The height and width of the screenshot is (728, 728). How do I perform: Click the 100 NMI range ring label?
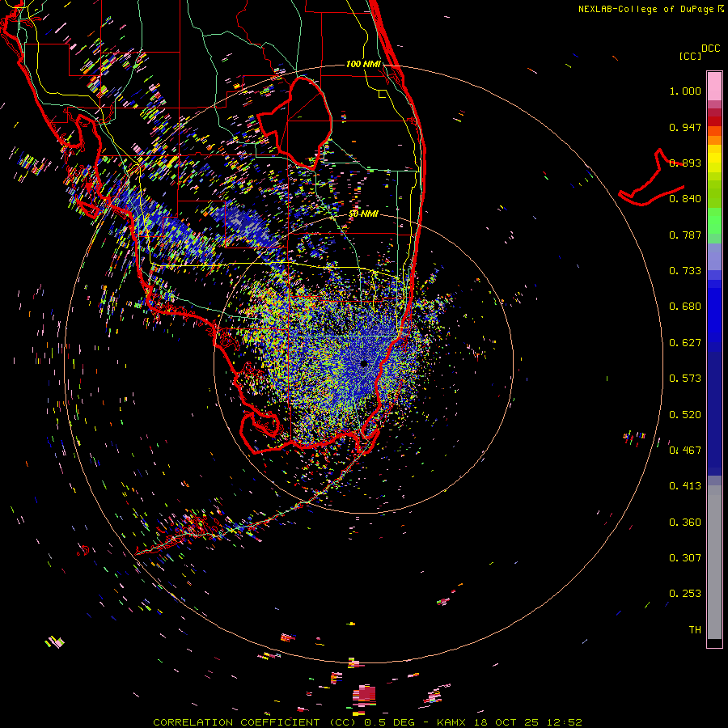click(363, 64)
